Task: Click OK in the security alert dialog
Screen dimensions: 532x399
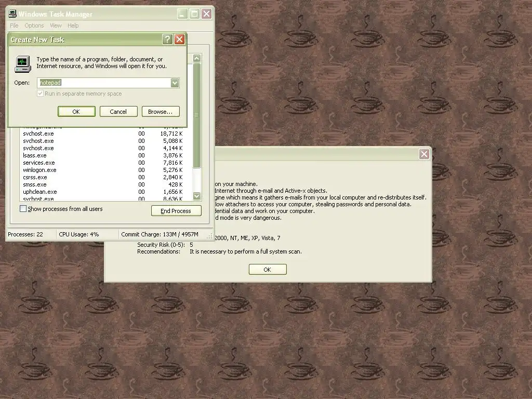Action: tap(268, 270)
